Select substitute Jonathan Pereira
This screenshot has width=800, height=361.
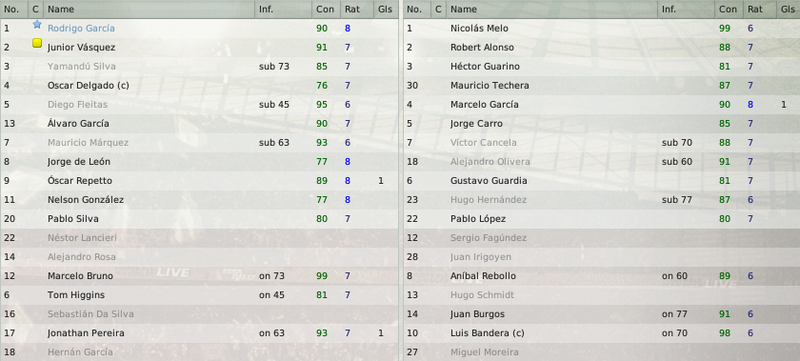tap(199, 333)
